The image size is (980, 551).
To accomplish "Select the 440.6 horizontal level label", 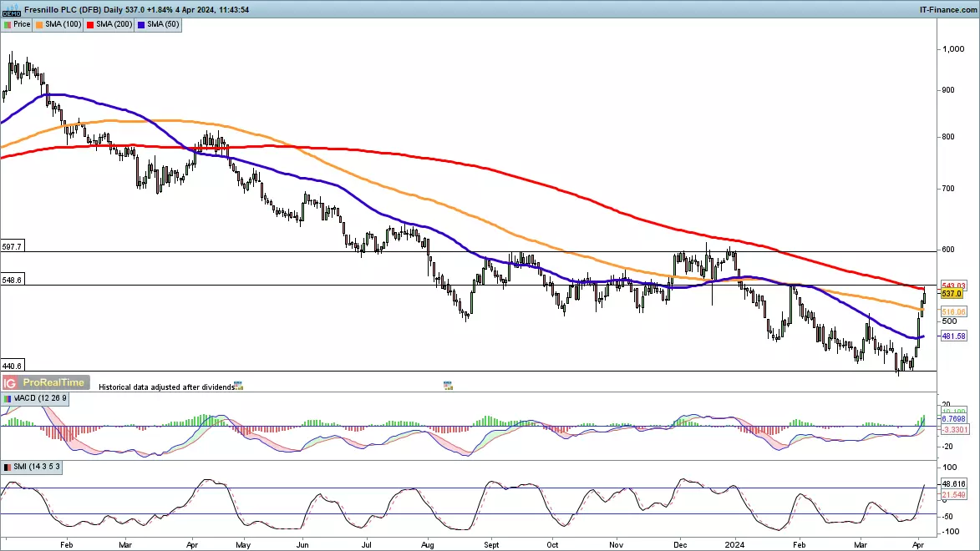I will pos(12,366).
